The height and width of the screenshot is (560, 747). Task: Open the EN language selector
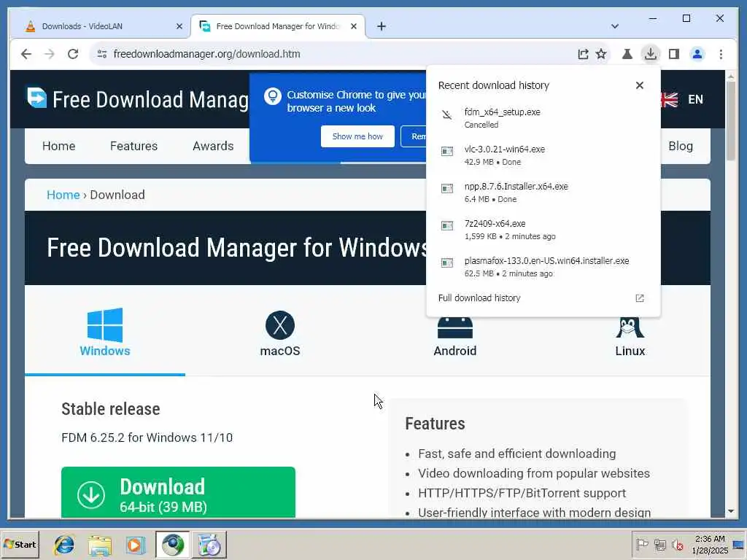(x=695, y=99)
